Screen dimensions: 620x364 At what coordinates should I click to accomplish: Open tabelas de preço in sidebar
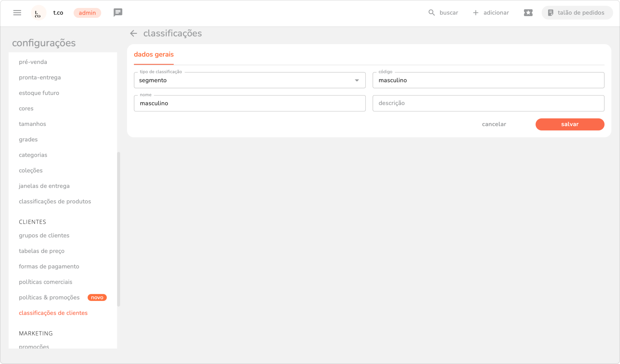point(42,251)
